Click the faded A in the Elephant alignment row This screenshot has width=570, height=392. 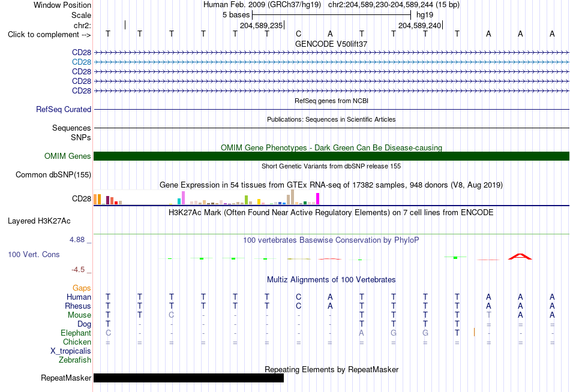coord(361,333)
